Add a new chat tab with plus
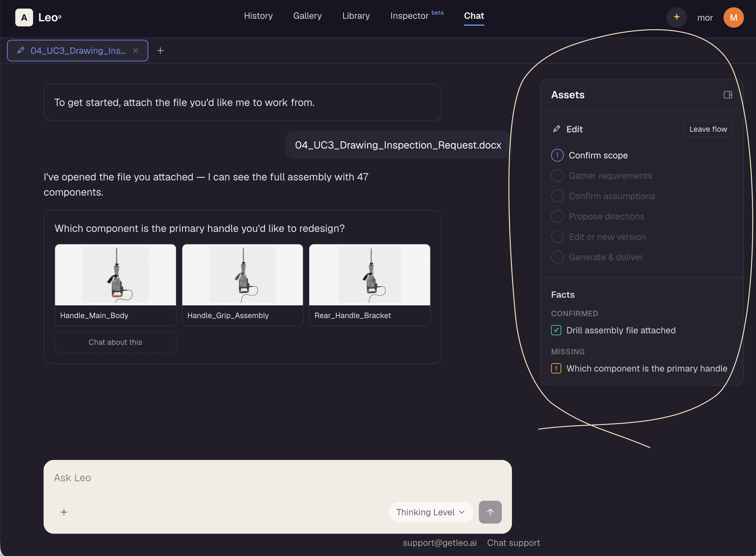 coord(160,51)
